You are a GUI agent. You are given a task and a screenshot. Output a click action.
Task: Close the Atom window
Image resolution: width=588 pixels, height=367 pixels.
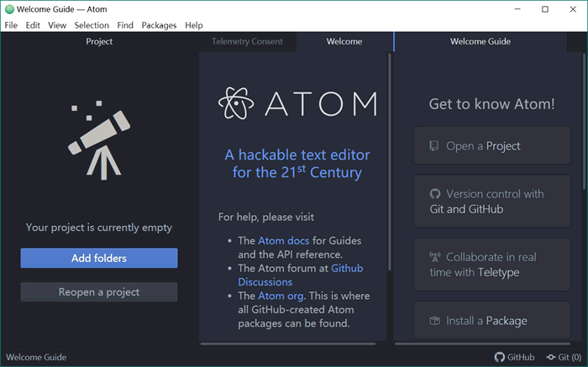tap(573, 9)
